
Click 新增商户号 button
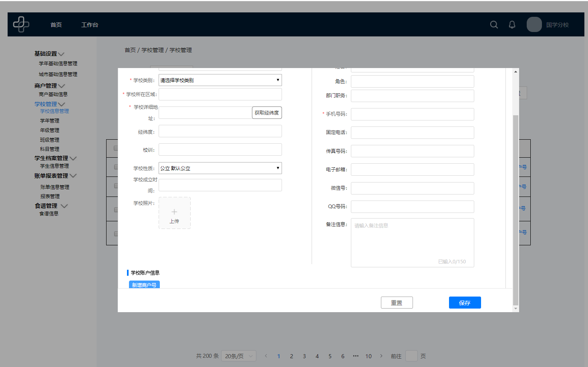click(144, 285)
